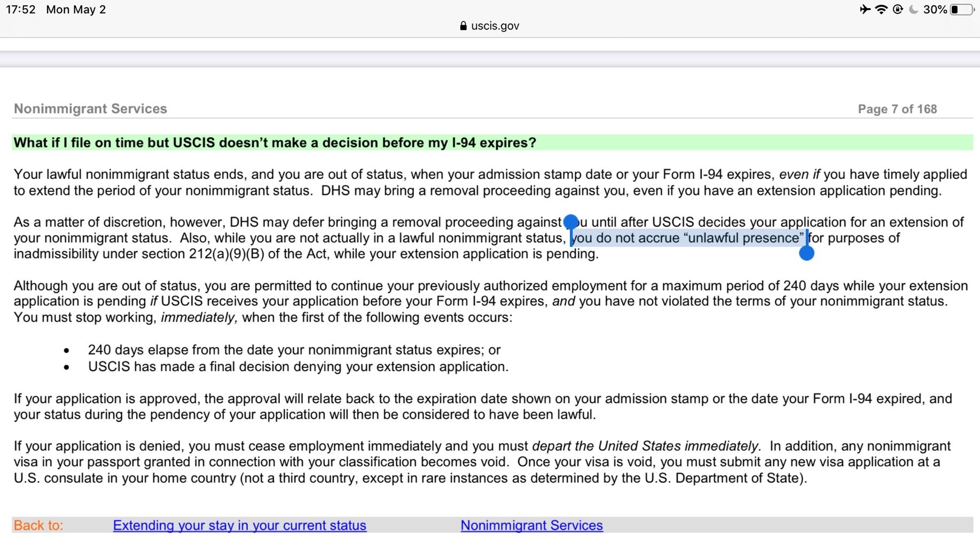The height and width of the screenshot is (557, 980).
Task: Tap the ending text selection handle
Action: coord(806,253)
